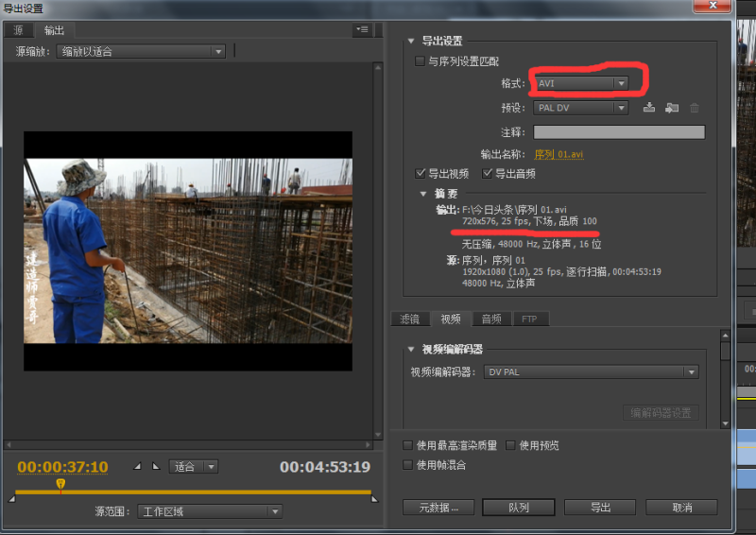Switch to the 源 tab

point(19,30)
